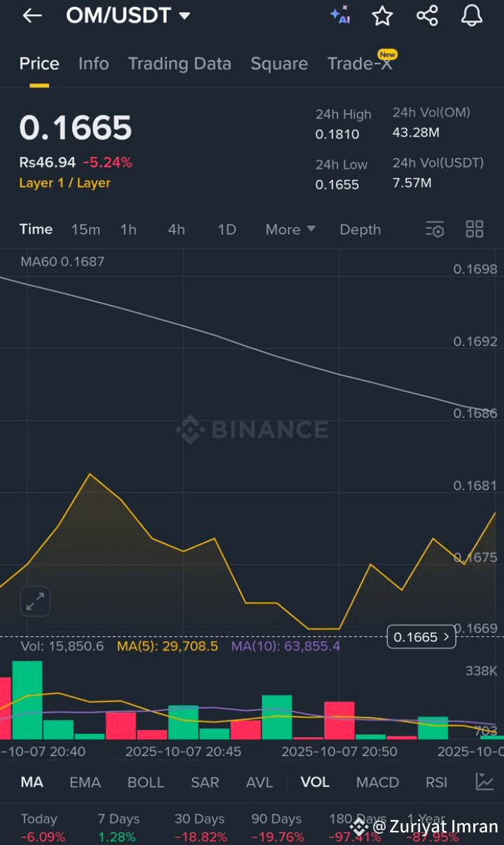Open the AI assistant sparkle icon

coord(340,15)
